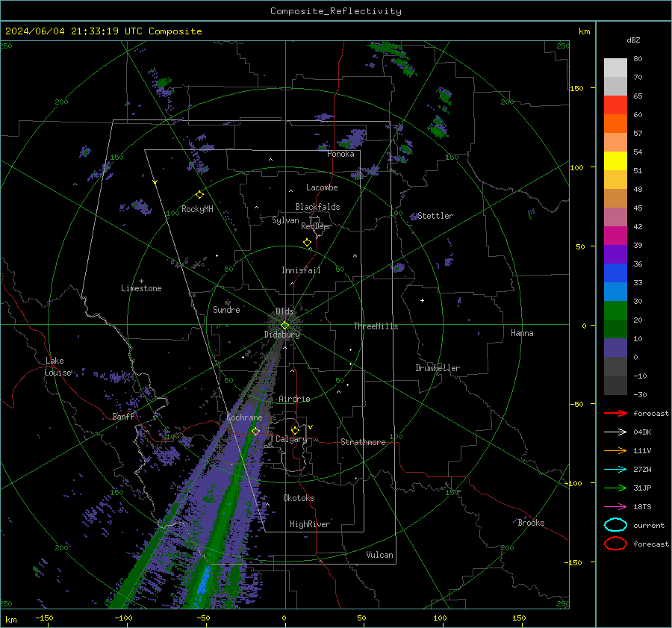Click the magenta 18TS arrow legend icon

click(x=615, y=507)
